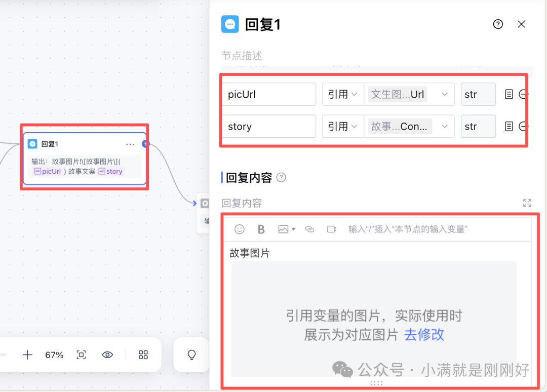The image size is (547, 392).
Task: Edit the story variable name field
Action: (269, 126)
